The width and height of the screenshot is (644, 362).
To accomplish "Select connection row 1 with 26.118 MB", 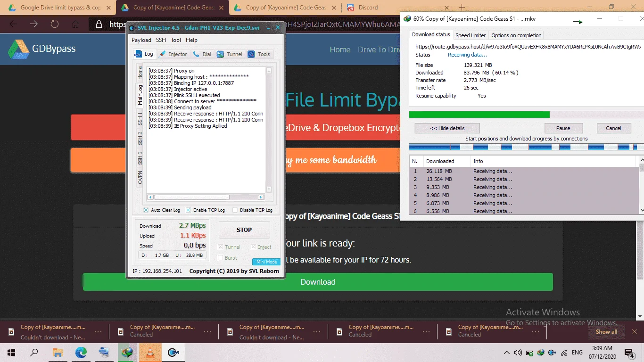I will (x=524, y=171).
